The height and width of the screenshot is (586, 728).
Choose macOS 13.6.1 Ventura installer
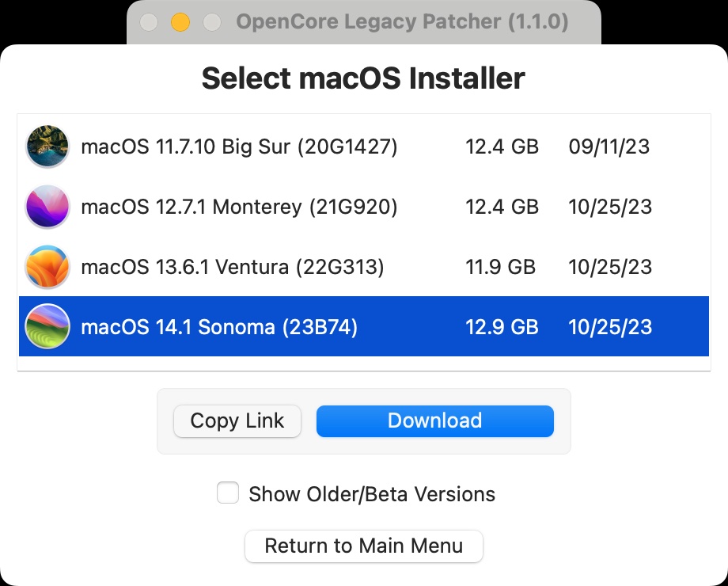(364, 267)
